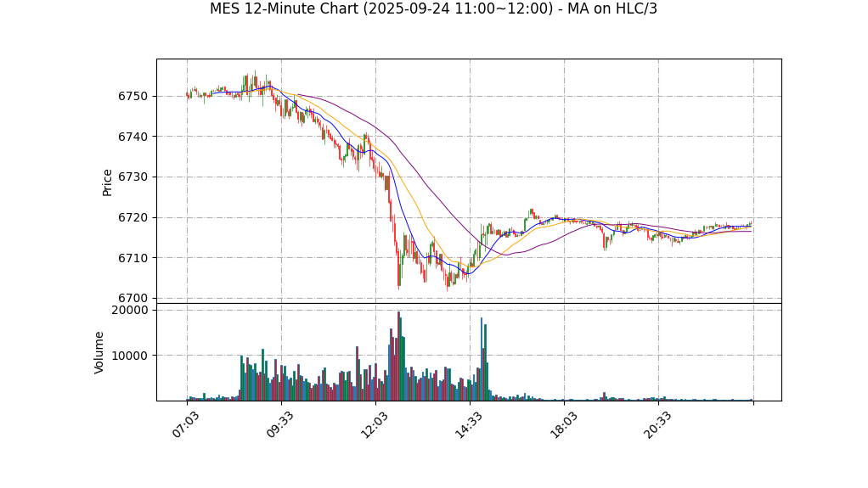Click the 'Price' y-axis title

pos(107,182)
